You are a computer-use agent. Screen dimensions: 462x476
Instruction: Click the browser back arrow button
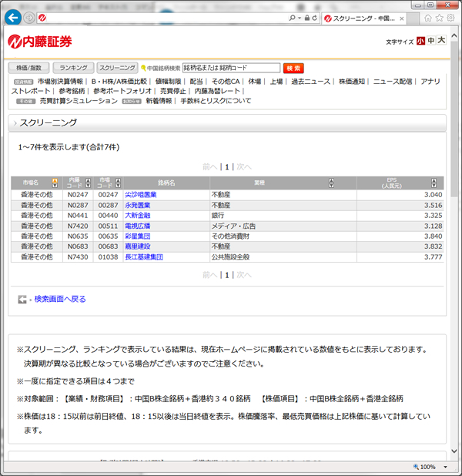(x=12, y=17)
